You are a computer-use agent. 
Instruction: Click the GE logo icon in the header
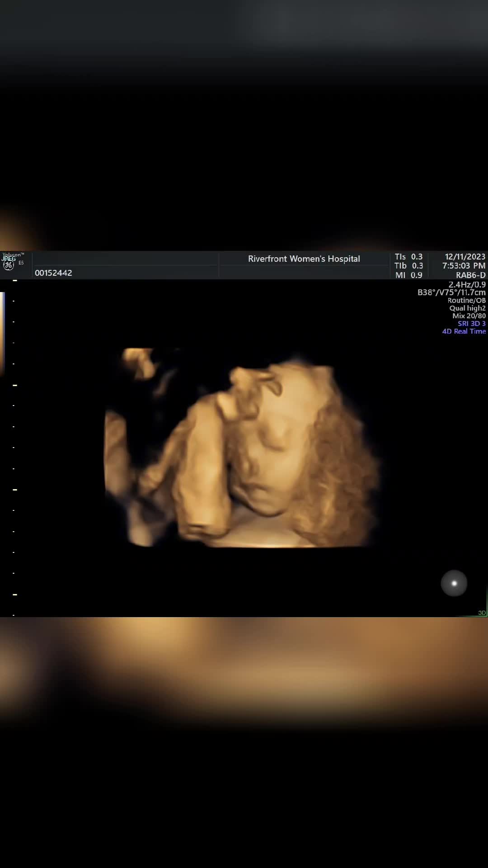coord(8,265)
